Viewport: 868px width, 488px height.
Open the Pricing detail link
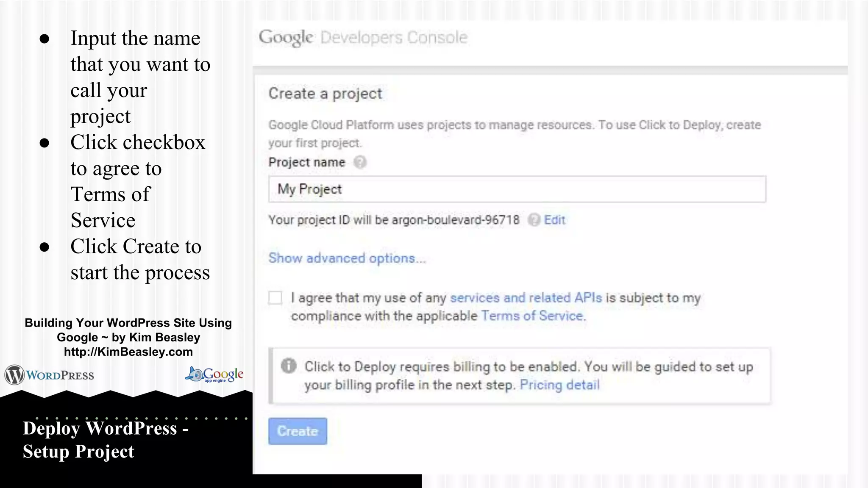559,385
